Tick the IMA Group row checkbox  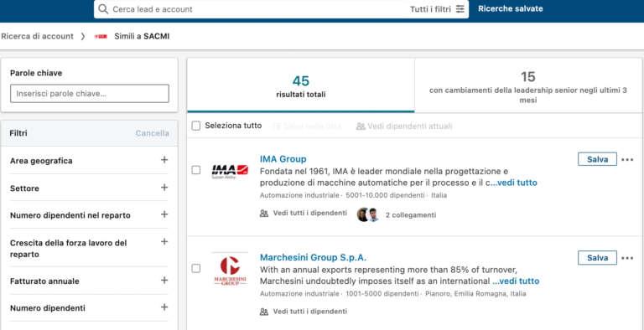click(x=196, y=170)
